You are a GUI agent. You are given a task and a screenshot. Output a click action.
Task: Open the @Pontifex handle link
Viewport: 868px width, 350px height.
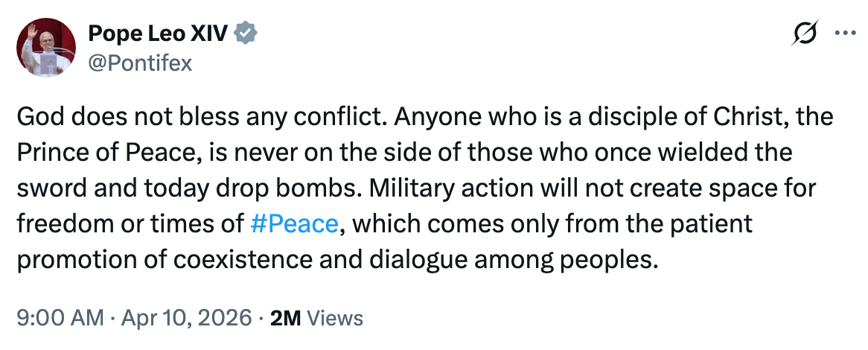(140, 63)
